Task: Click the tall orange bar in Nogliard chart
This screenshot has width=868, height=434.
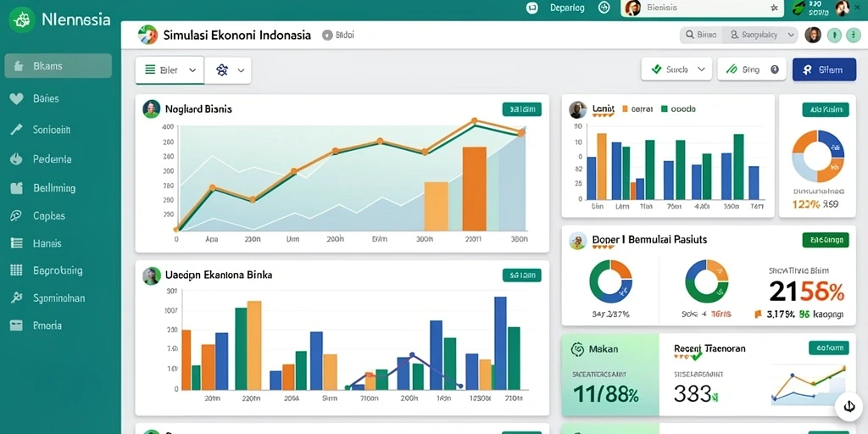Action: click(x=475, y=188)
